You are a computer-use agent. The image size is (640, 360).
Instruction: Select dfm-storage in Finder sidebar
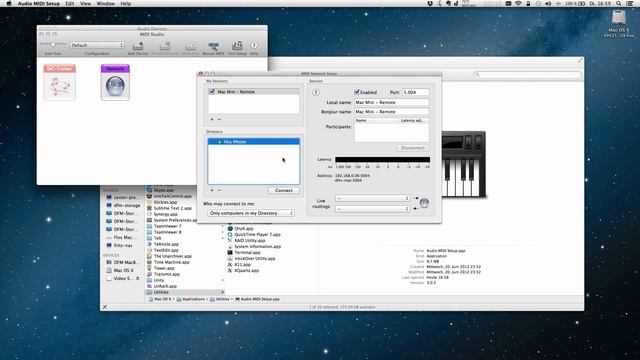coord(123,206)
